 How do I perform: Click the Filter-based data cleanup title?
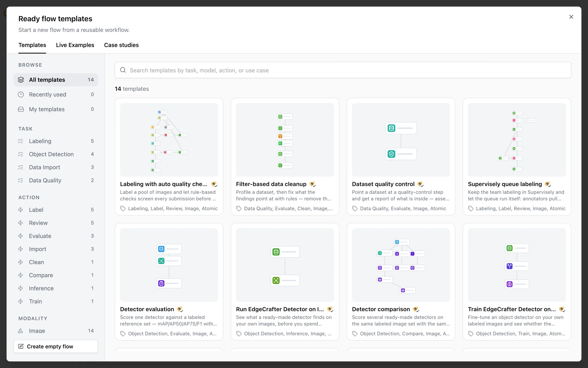pyautogui.click(x=271, y=184)
